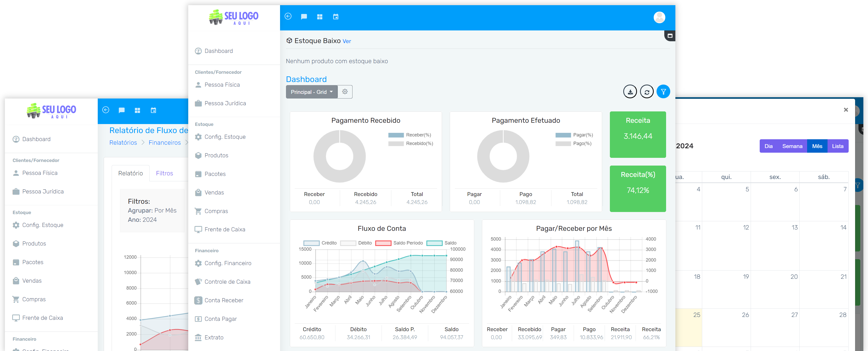Click grid icon in the left report window header
The height and width of the screenshot is (351, 868).
137,110
